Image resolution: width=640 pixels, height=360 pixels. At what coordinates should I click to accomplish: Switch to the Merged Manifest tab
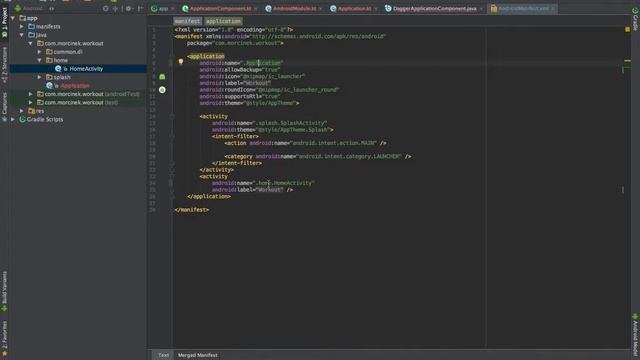[198, 355]
